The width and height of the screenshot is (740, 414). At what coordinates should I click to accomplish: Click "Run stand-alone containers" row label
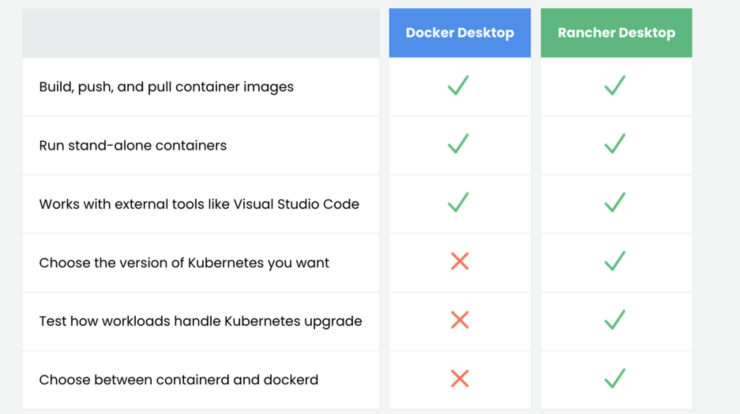[x=133, y=145]
